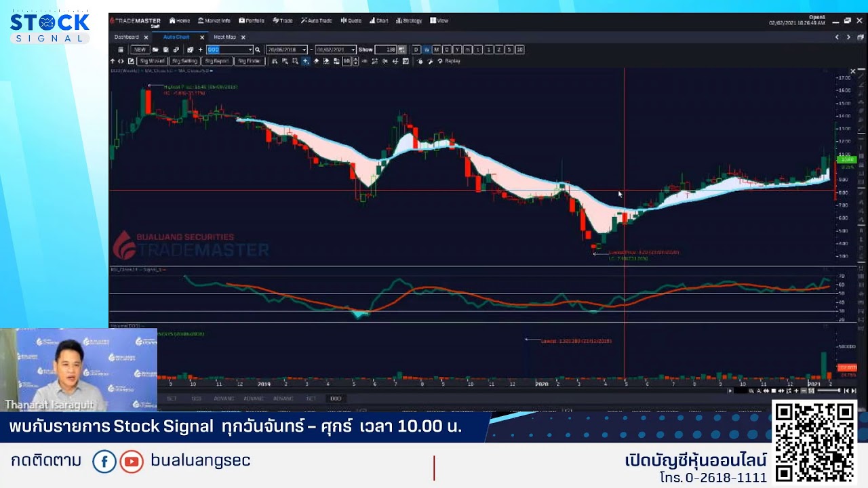Open the Home menu
Viewport: 868px width, 488px height.
[x=180, y=20]
